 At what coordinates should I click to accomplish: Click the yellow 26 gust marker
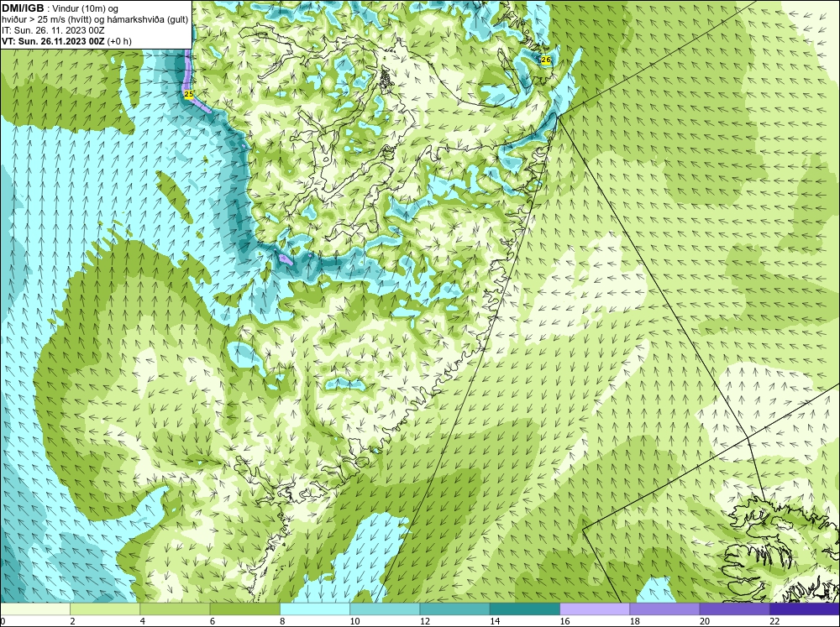pyautogui.click(x=546, y=60)
